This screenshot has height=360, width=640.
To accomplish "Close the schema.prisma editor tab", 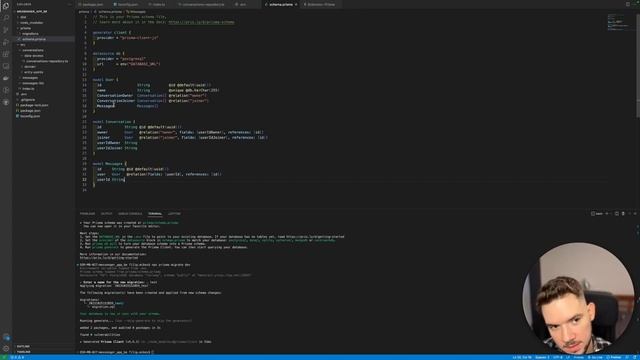I will [296, 4].
